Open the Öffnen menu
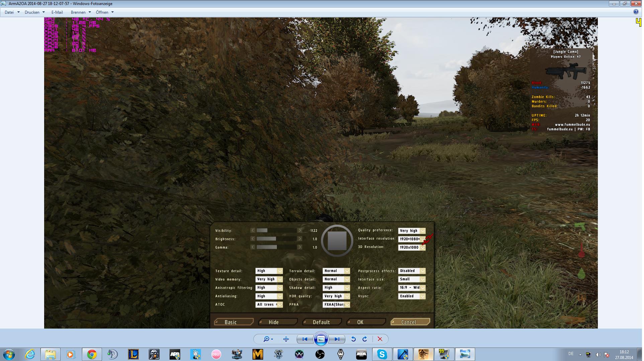Screen dimensions: 644x361 click(105, 12)
